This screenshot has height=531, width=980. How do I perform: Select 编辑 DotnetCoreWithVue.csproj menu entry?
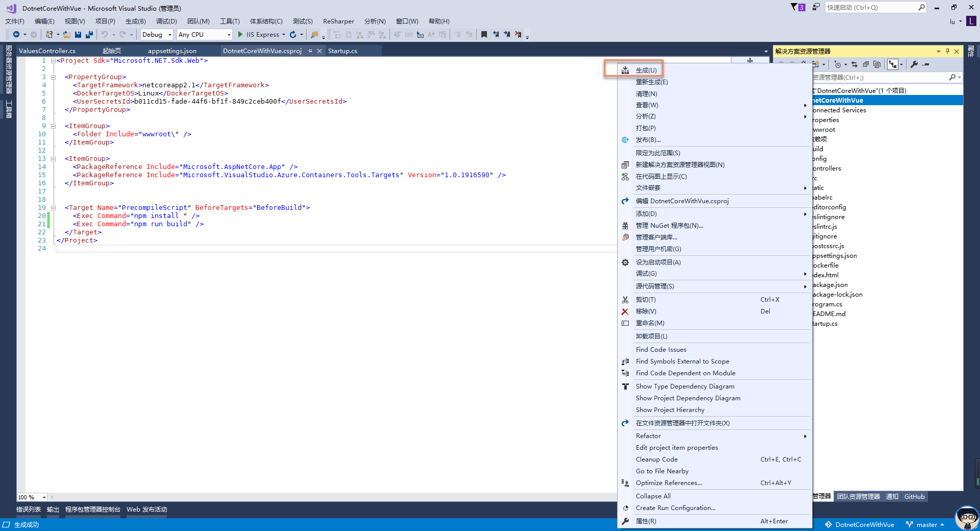click(715, 201)
